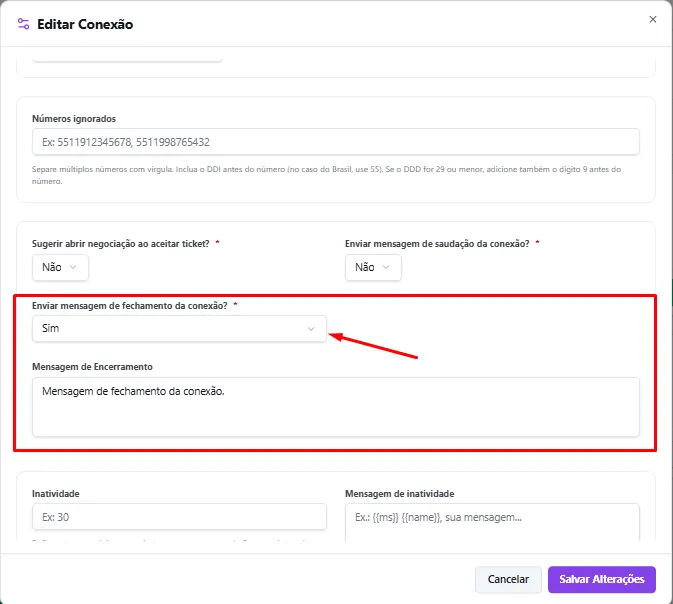Click the Mensagem de inatividade label
Screen dimensions: 673x604
pos(400,494)
